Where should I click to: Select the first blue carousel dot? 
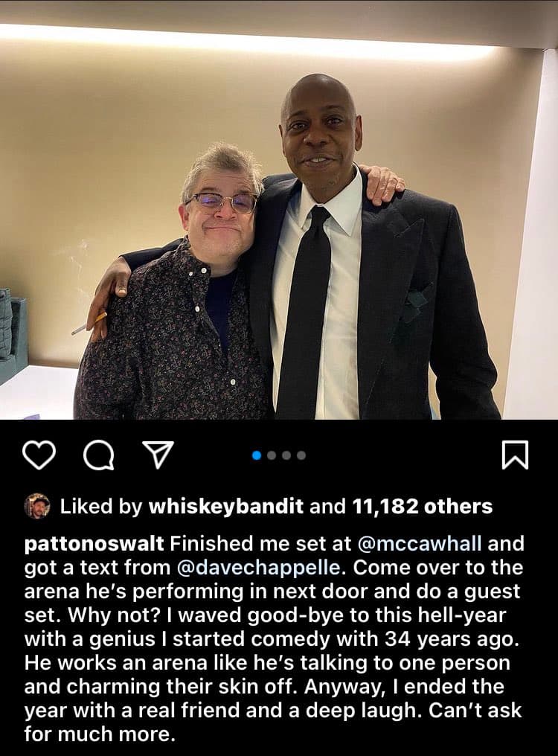click(257, 455)
